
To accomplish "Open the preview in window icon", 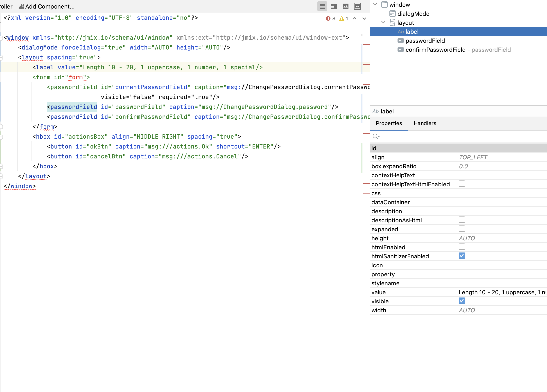I will pyautogui.click(x=357, y=7).
